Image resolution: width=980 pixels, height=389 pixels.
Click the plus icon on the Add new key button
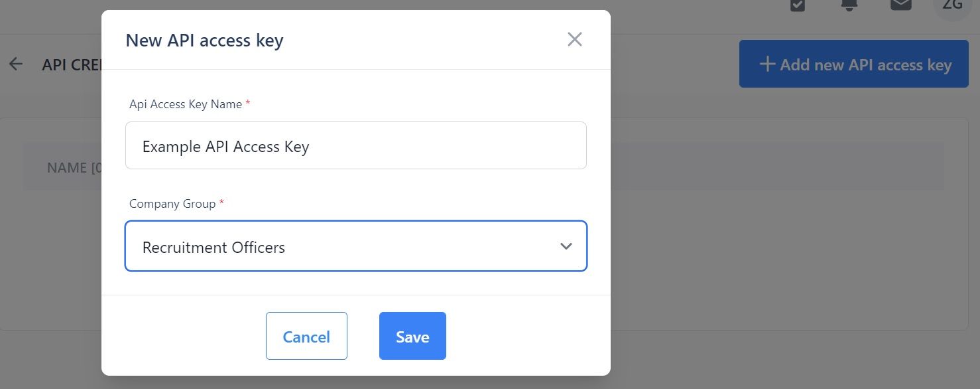pos(767,64)
